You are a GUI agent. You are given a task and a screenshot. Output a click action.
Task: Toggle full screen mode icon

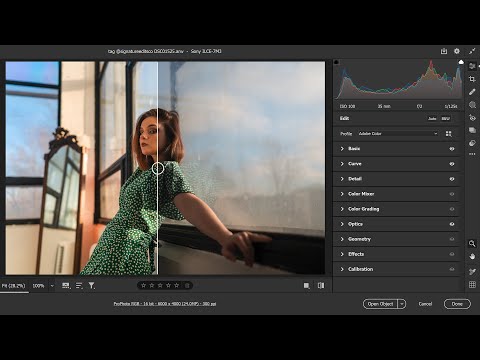pyautogui.click(x=472, y=51)
